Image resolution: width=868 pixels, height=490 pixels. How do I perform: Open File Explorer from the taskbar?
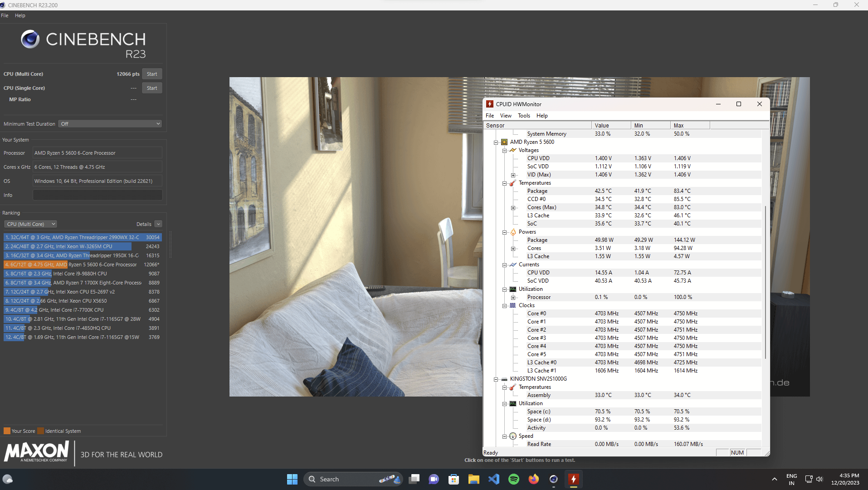[x=474, y=479]
